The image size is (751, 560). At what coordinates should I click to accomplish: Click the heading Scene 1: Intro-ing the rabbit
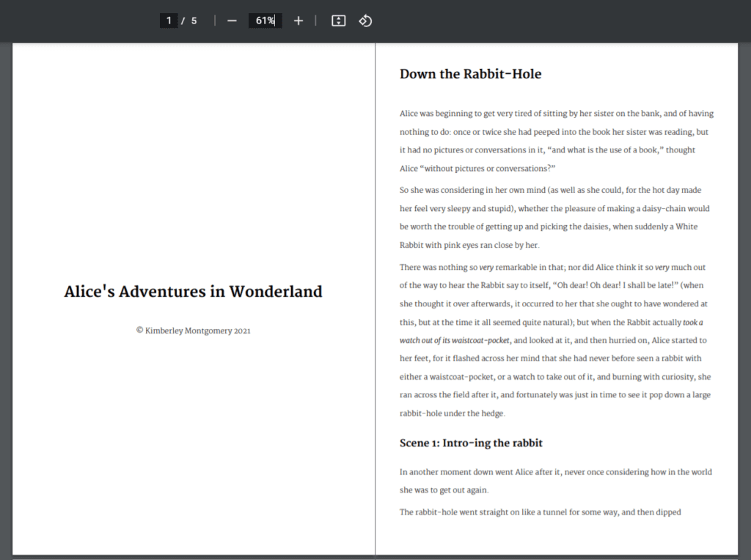471,443
